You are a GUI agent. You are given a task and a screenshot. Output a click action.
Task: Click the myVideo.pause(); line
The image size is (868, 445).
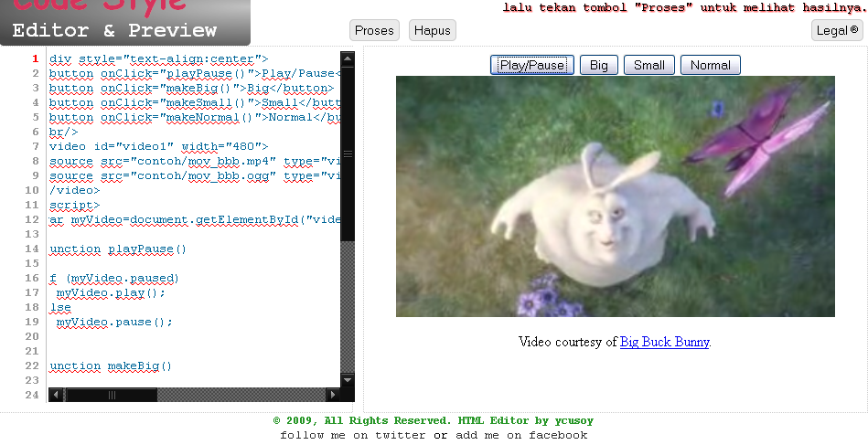[114, 322]
